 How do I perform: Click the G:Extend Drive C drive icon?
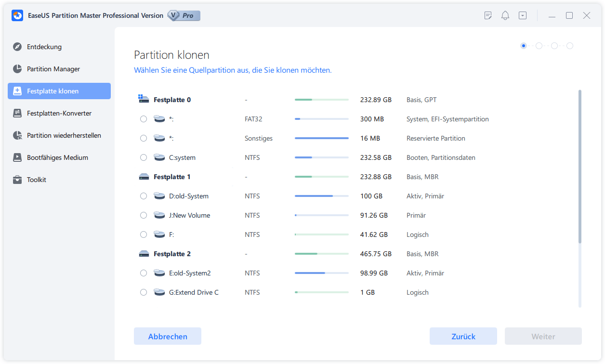point(159,292)
